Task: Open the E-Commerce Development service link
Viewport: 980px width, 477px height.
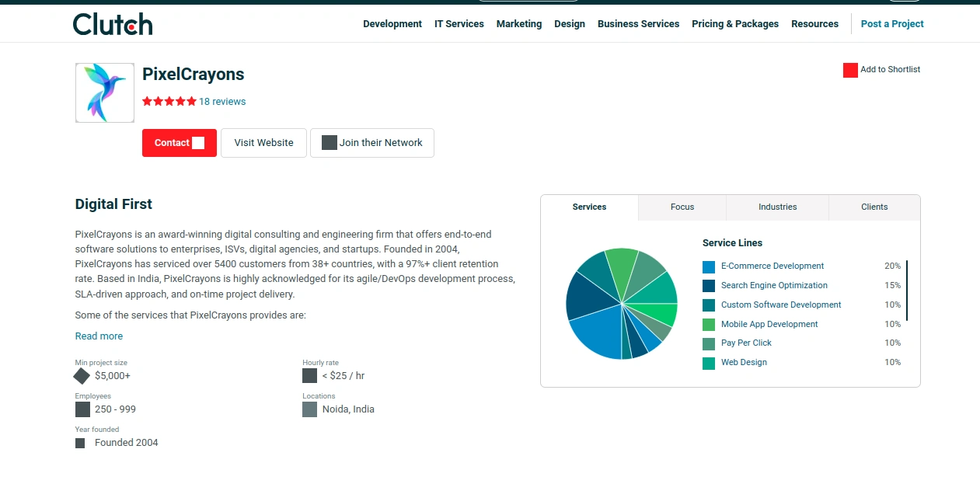Action: click(772, 266)
